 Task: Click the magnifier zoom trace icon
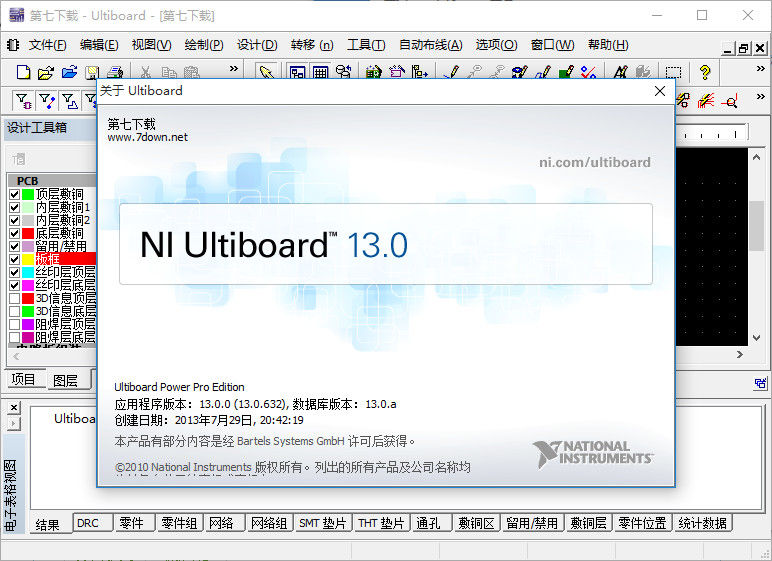[x=729, y=101]
